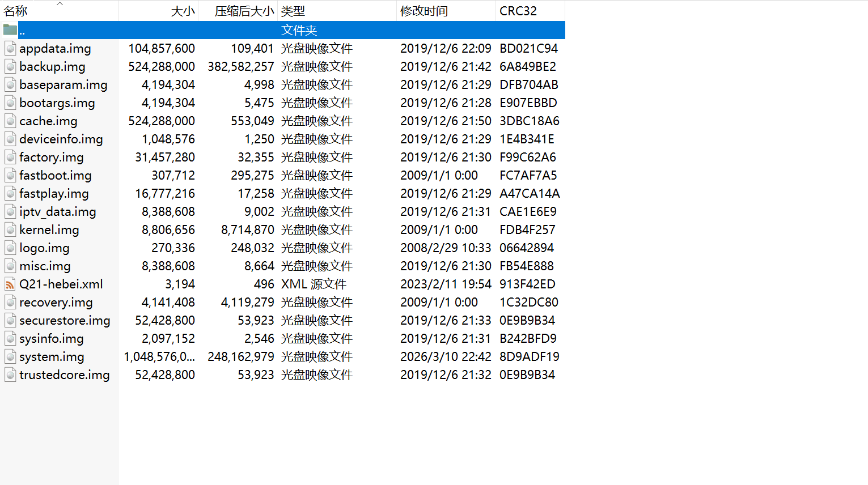Click the securestore.img file icon

pyautogui.click(x=10, y=320)
